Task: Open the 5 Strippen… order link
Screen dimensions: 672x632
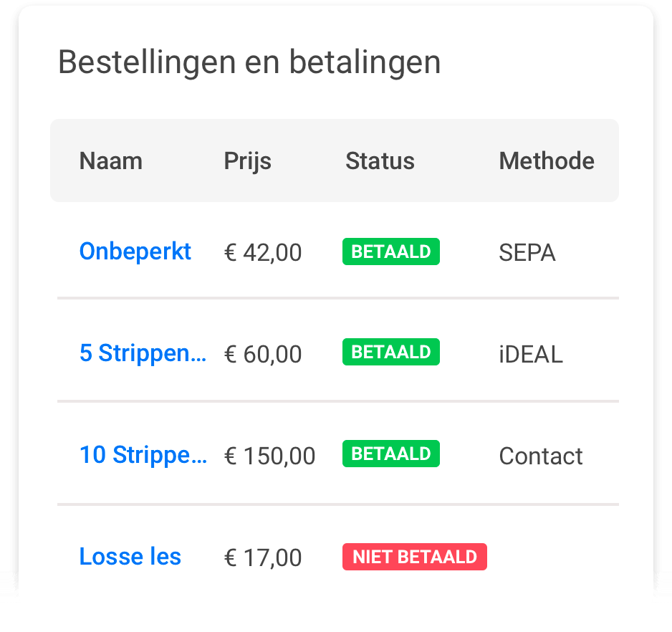Action: pos(143,353)
